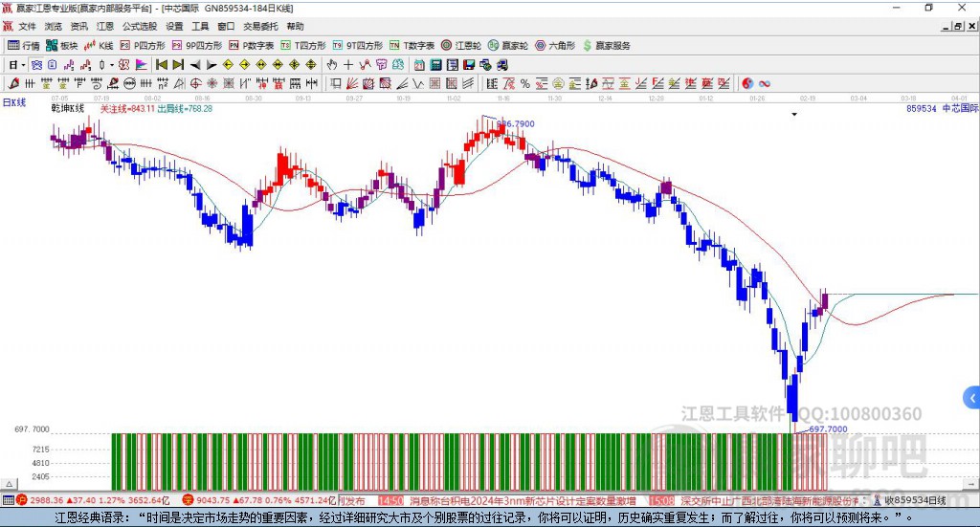Open the 六角形 hexagon tool
Viewport: 980px width, 527px height.
555,46
